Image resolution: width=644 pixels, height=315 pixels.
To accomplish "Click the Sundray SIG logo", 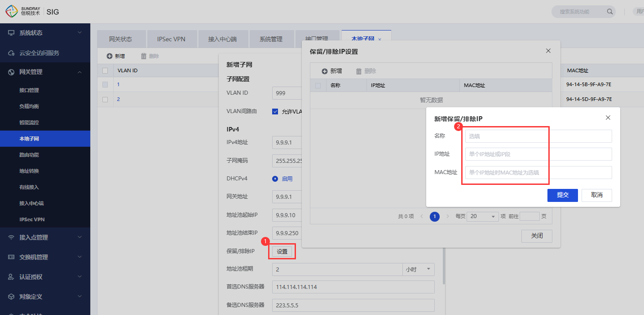I will 32,12.
